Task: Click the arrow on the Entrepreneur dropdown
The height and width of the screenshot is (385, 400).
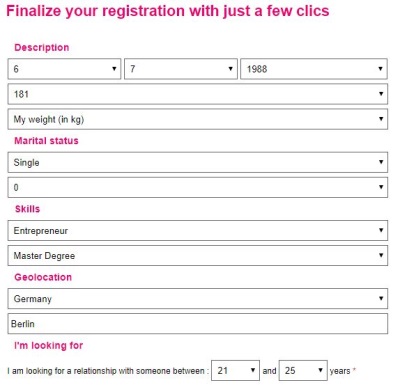Action: pos(381,230)
